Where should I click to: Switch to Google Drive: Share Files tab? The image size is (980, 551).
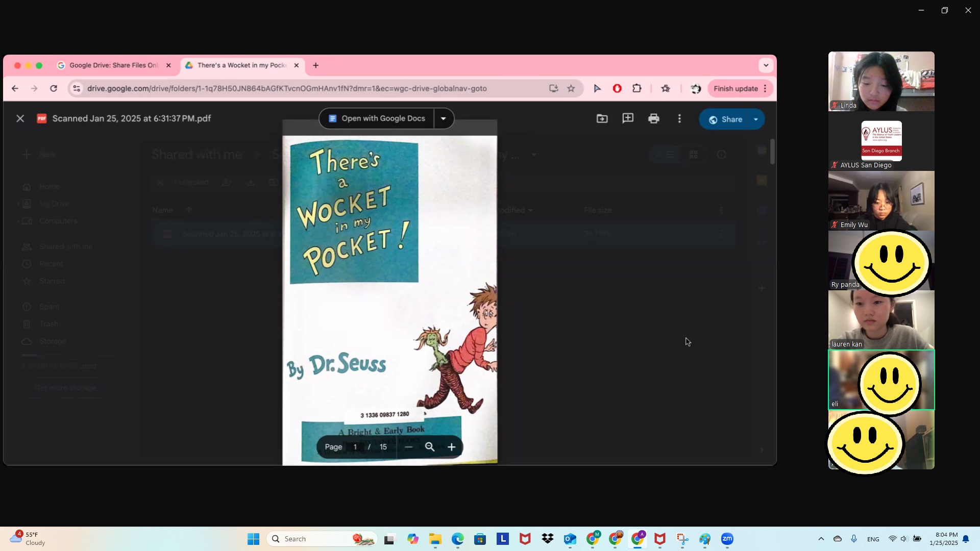[113, 65]
